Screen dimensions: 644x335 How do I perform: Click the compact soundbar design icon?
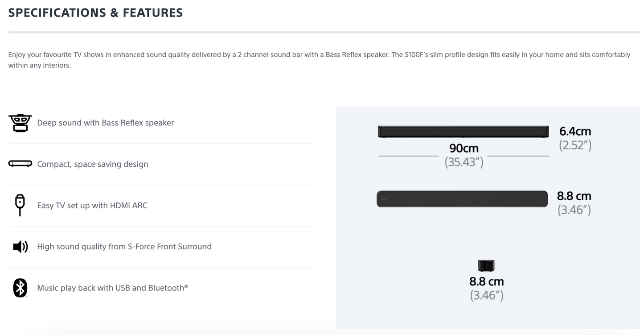[20, 164]
